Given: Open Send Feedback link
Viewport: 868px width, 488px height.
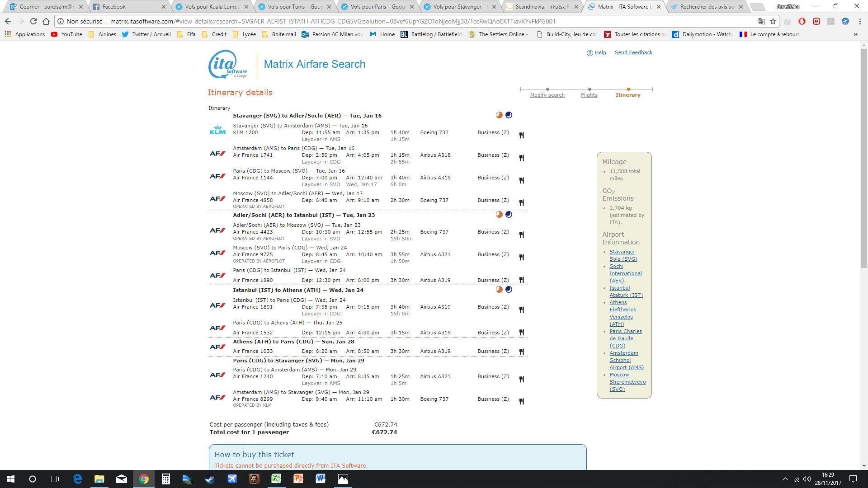Looking at the screenshot, I should coord(633,52).
